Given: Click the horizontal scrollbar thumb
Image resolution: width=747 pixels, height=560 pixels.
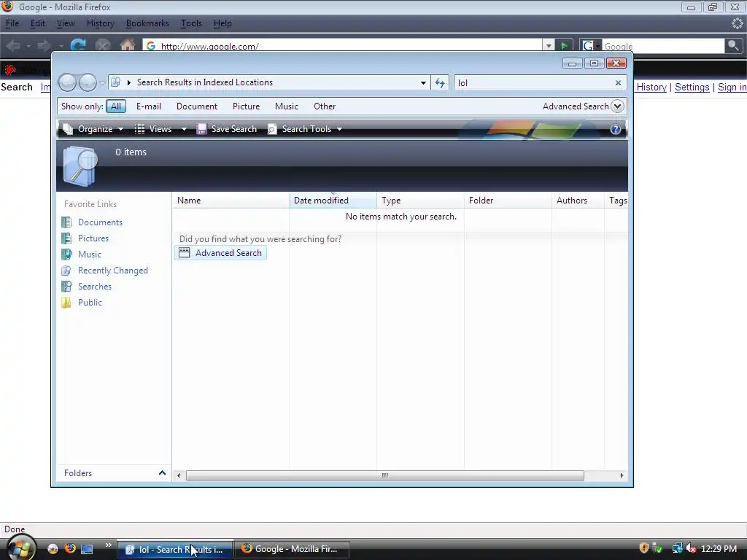Looking at the screenshot, I should pos(385,475).
